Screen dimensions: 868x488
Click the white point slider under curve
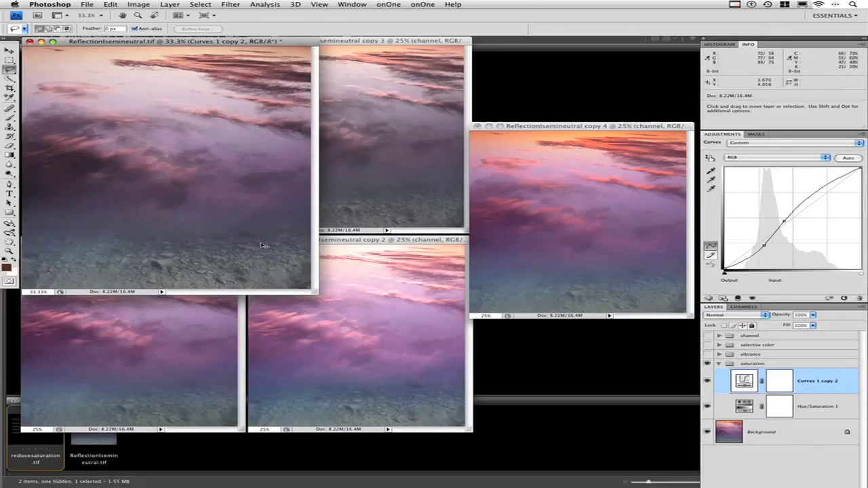coord(862,272)
